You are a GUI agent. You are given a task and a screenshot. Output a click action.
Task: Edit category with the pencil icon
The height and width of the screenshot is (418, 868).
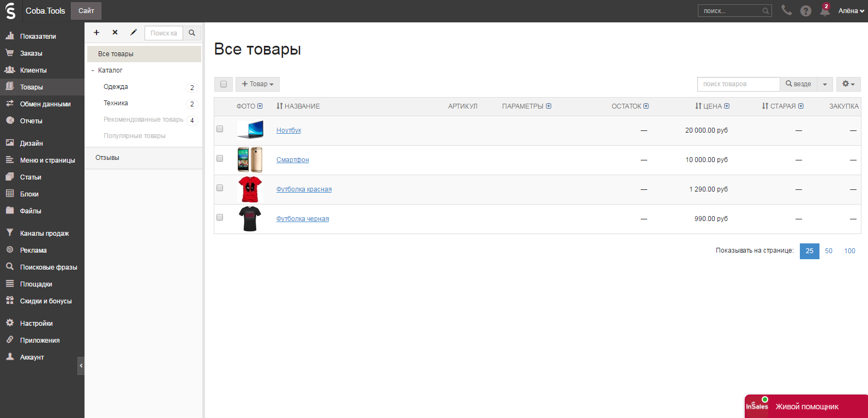[134, 33]
